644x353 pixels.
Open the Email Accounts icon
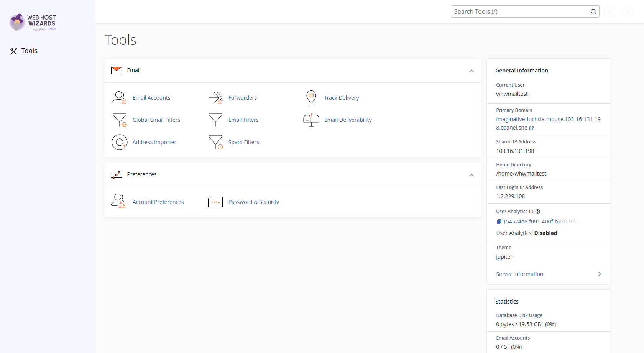[x=119, y=98]
